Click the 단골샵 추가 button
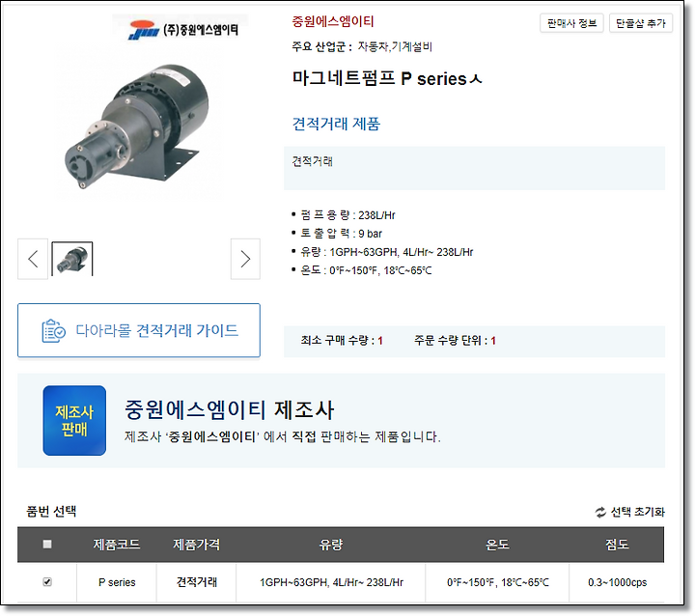This screenshot has width=695, height=616. [x=641, y=23]
